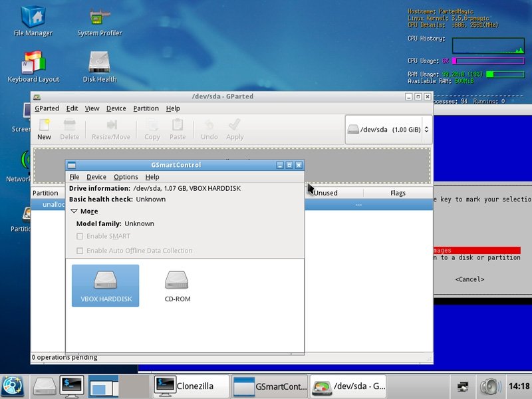Click the show desktop icon in the taskbar
The image size is (532, 399).
coord(104,386)
